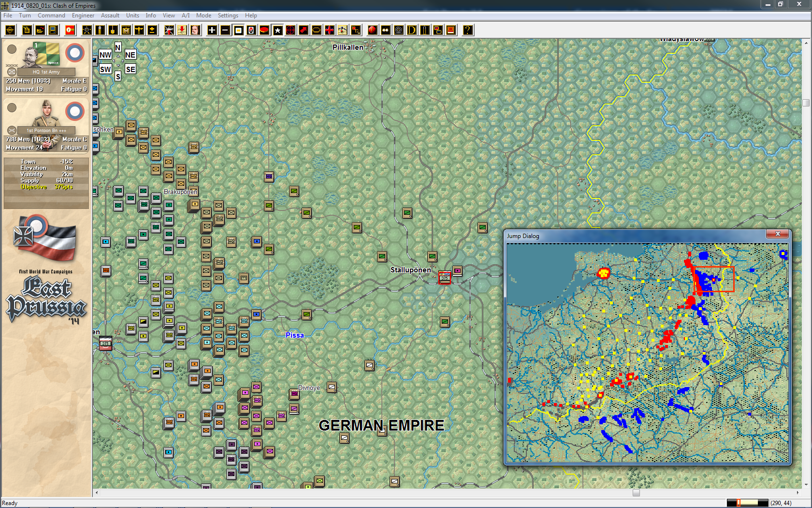Click the Stallupönen town label
This screenshot has width=812, height=508.
tap(410, 269)
